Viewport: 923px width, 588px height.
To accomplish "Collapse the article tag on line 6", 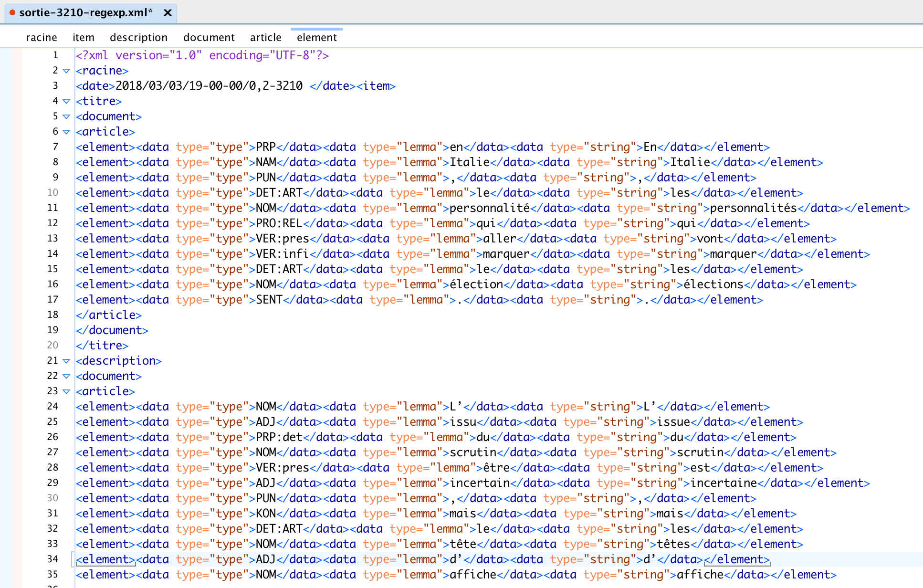I will coord(66,132).
